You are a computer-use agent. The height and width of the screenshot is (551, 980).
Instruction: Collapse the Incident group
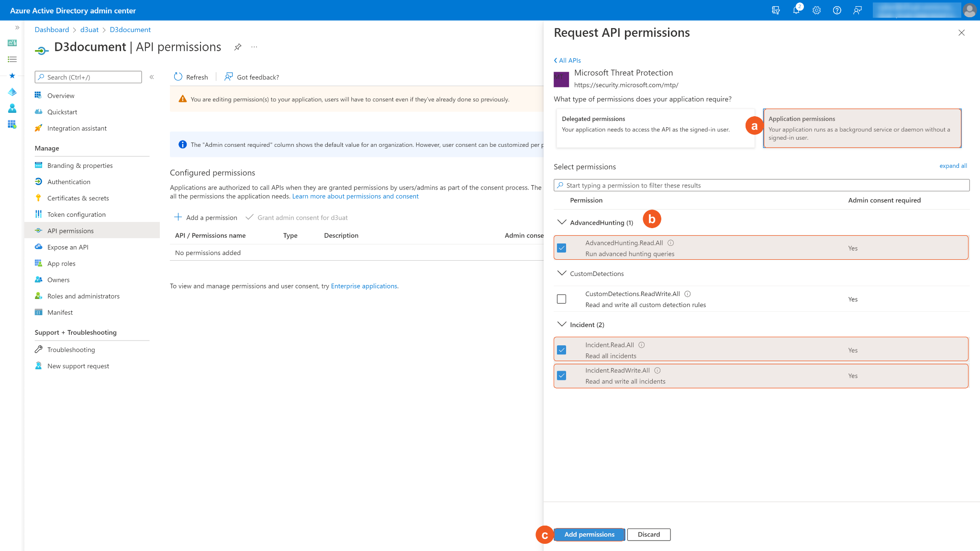pos(562,325)
